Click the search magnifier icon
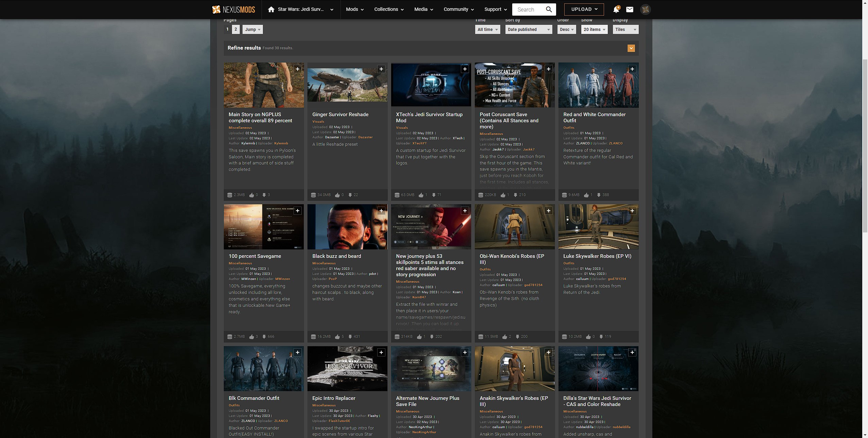Viewport: 868px width, 438px height. click(549, 10)
